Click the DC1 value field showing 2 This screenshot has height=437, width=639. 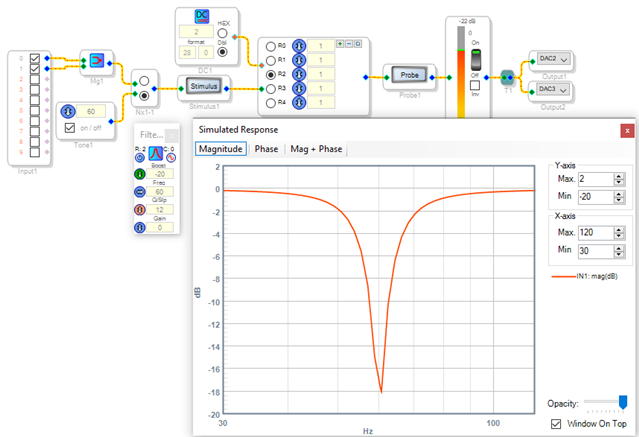tap(196, 32)
